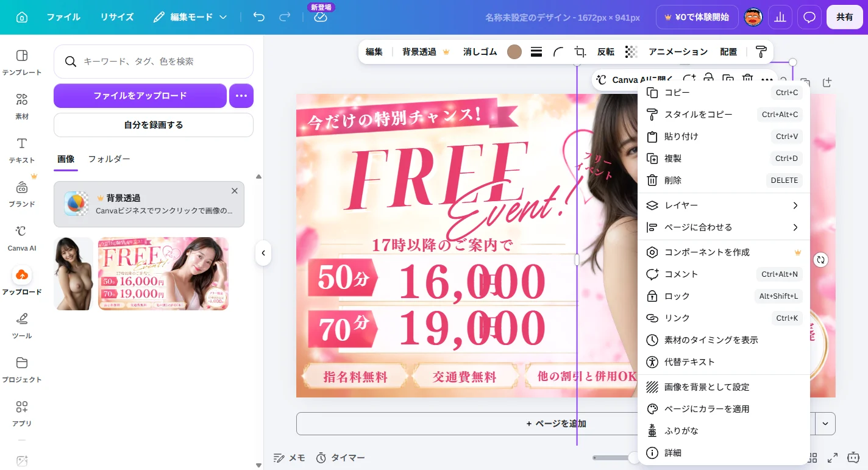Open the add page dropdown arrow

(x=825, y=424)
